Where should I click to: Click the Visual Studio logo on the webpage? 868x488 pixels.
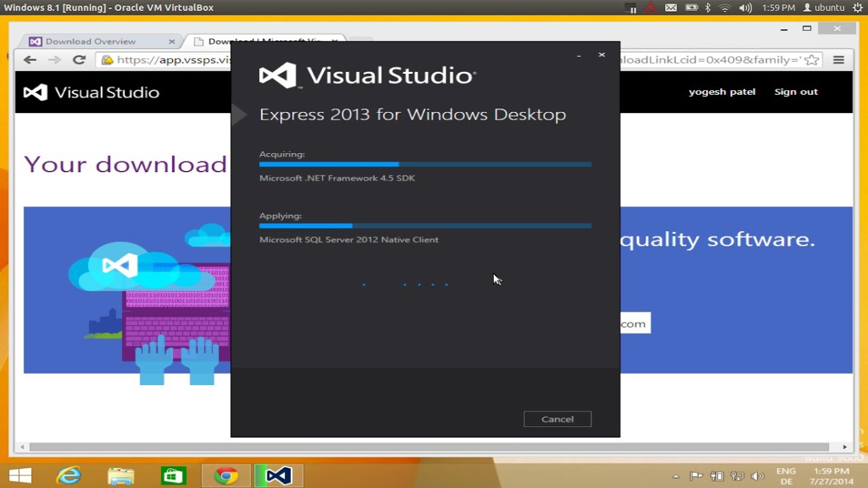[92, 92]
